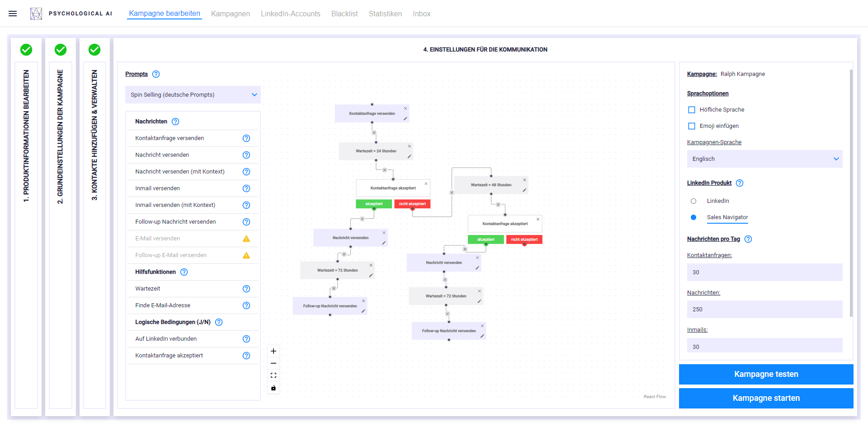Enable the Höfliche Sprache checkbox
Image resolution: width=868 pixels, height=427 pixels.
coord(692,110)
